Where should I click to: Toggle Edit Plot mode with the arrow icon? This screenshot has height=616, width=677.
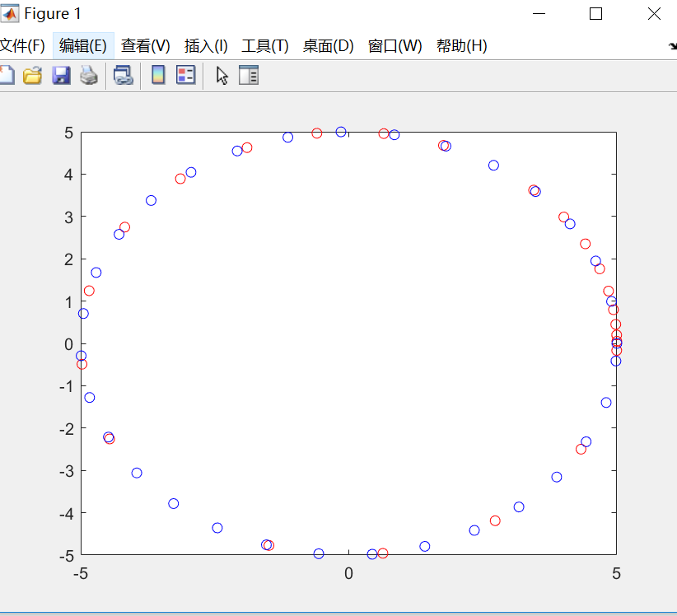221,75
